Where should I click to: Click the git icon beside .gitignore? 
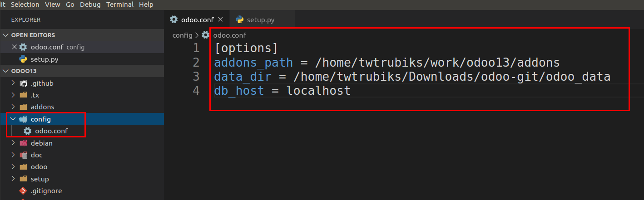click(x=23, y=190)
